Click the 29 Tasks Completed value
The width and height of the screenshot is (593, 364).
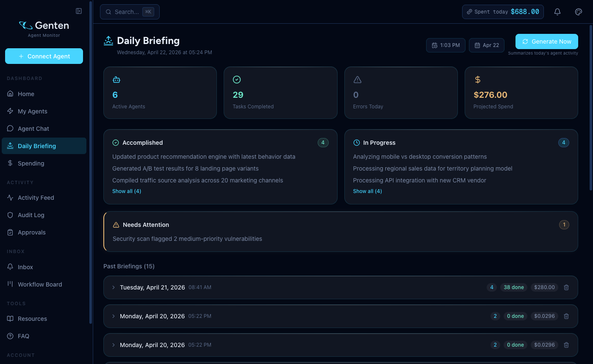click(x=238, y=95)
